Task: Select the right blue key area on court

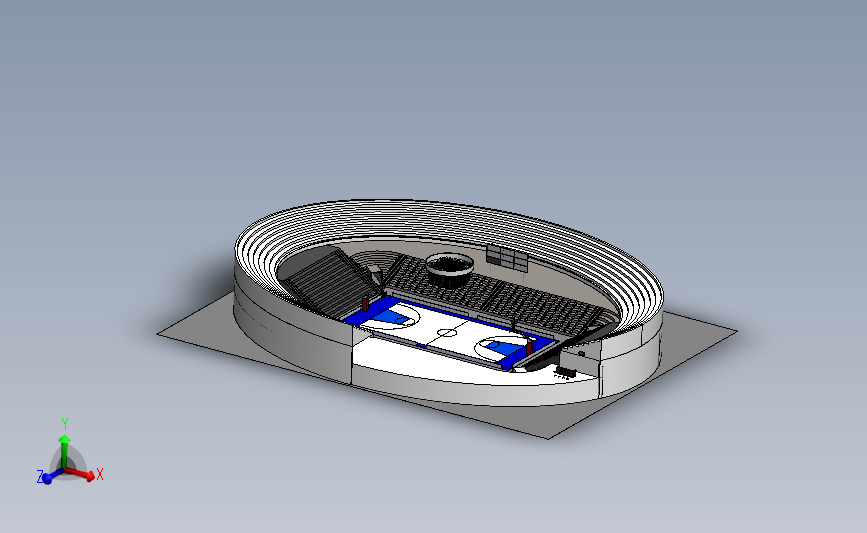Action: 504,348
